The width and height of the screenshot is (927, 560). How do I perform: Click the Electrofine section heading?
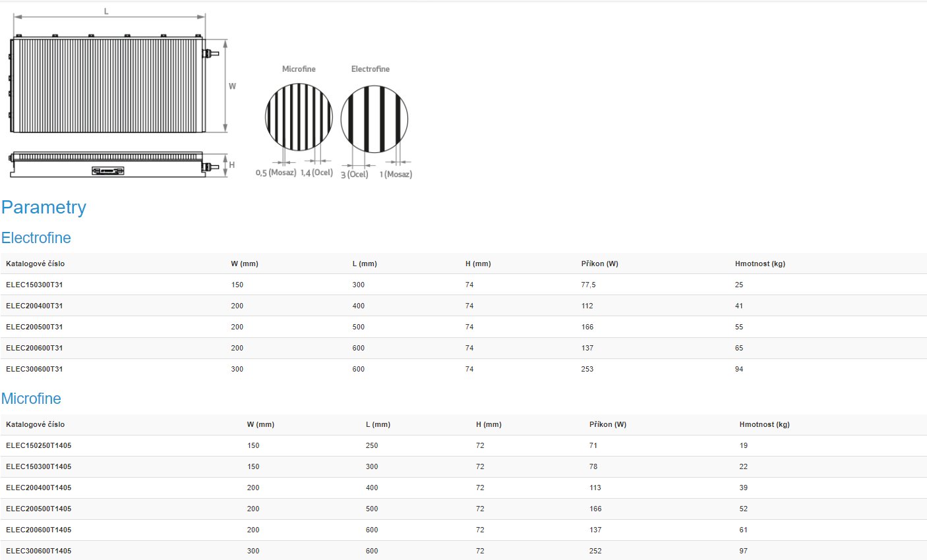click(36, 238)
